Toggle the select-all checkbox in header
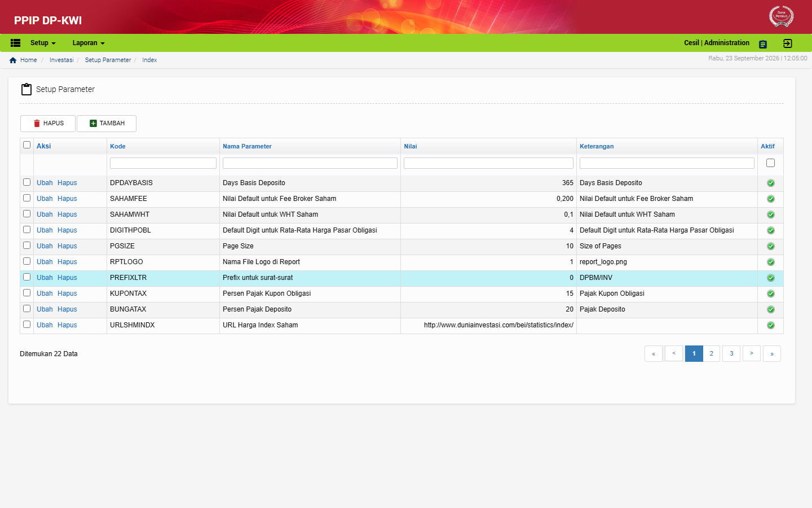This screenshot has height=508, width=812. (27, 145)
